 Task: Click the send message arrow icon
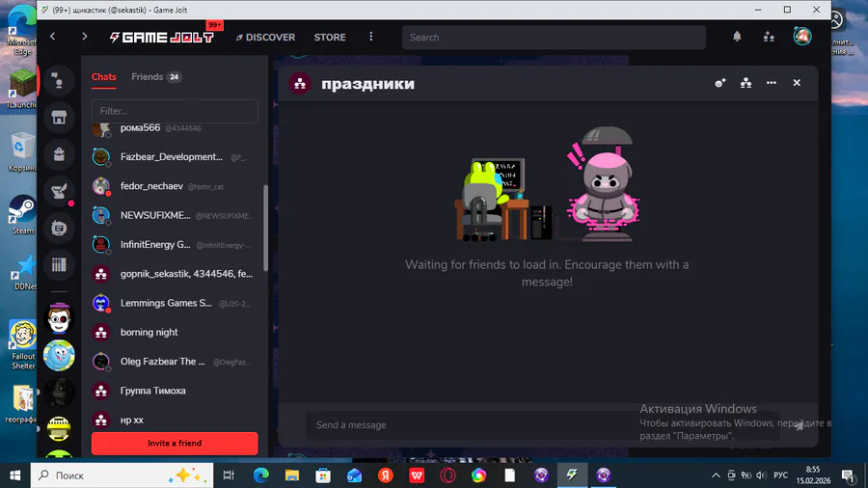pyautogui.click(x=799, y=425)
